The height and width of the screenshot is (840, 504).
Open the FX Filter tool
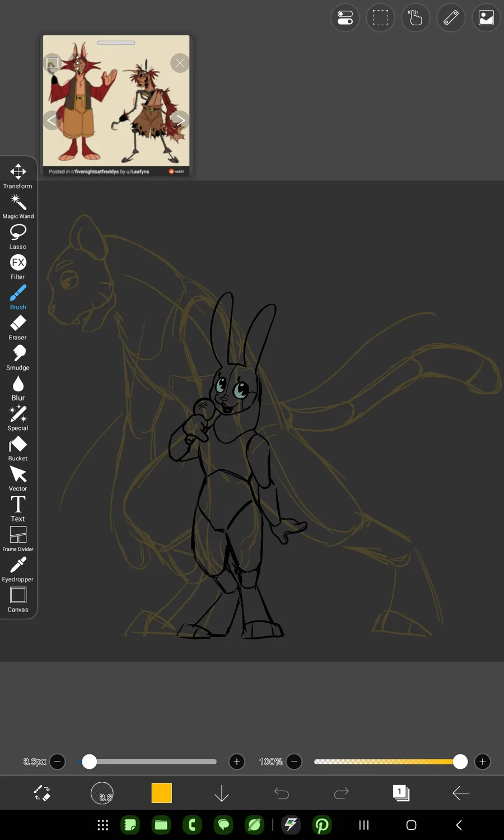[x=18, y=267]
